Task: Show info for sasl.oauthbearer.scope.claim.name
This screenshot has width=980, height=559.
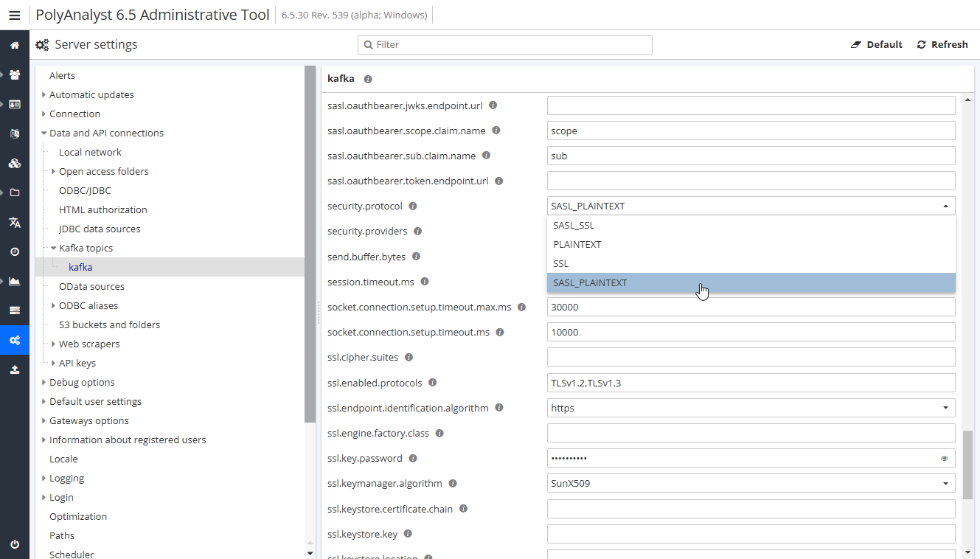Action: pyautogui.click(x=496, y=131)
